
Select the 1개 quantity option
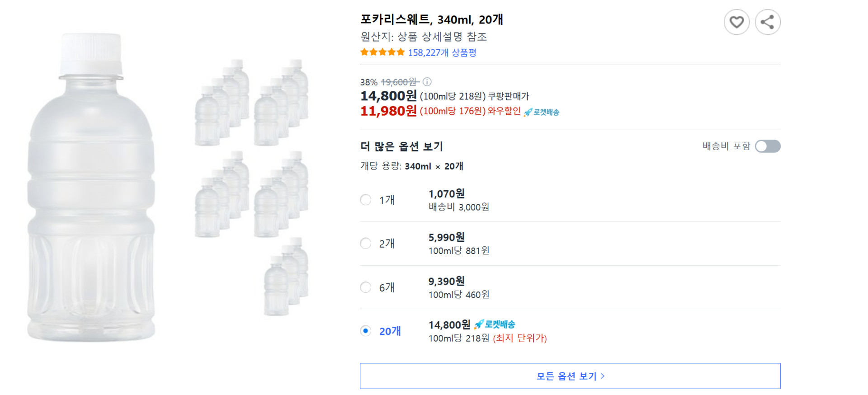point(365,199)
